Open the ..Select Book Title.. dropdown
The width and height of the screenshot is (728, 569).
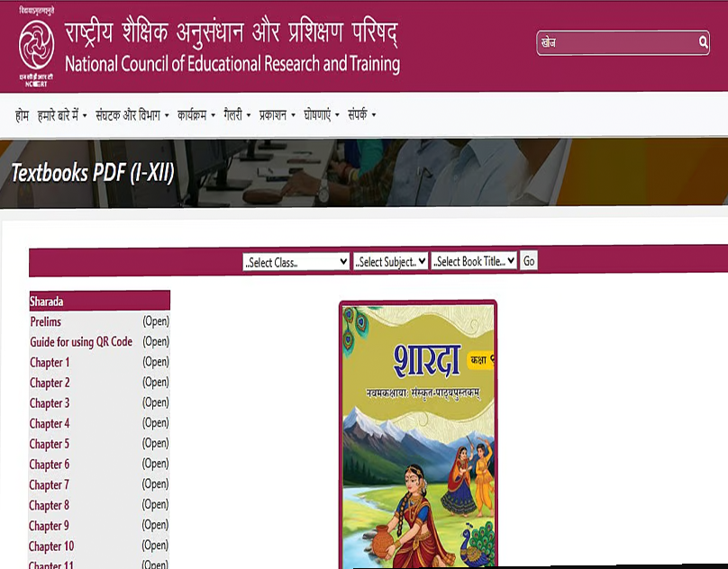click(473, 261)
